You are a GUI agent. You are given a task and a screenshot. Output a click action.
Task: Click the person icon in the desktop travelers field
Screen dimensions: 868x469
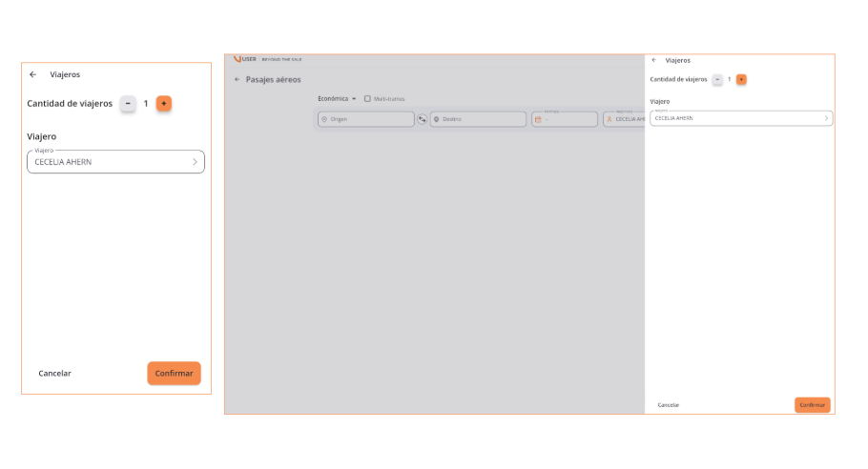click(x=610, y=120)
